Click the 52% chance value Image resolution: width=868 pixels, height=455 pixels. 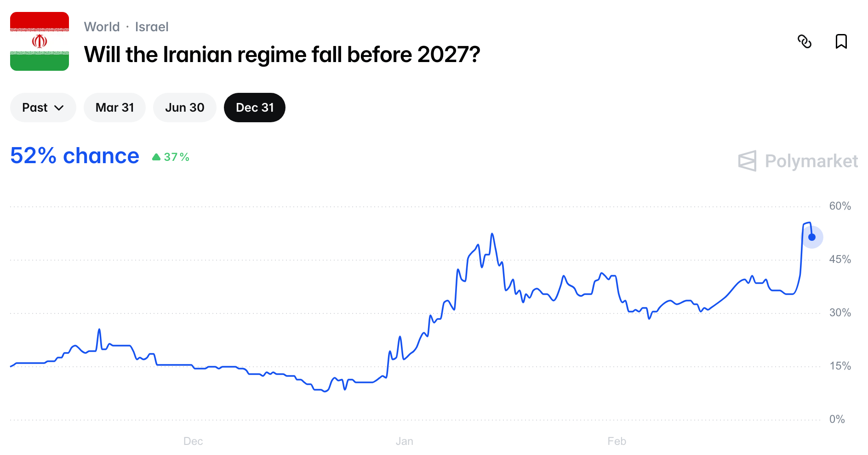74,156
